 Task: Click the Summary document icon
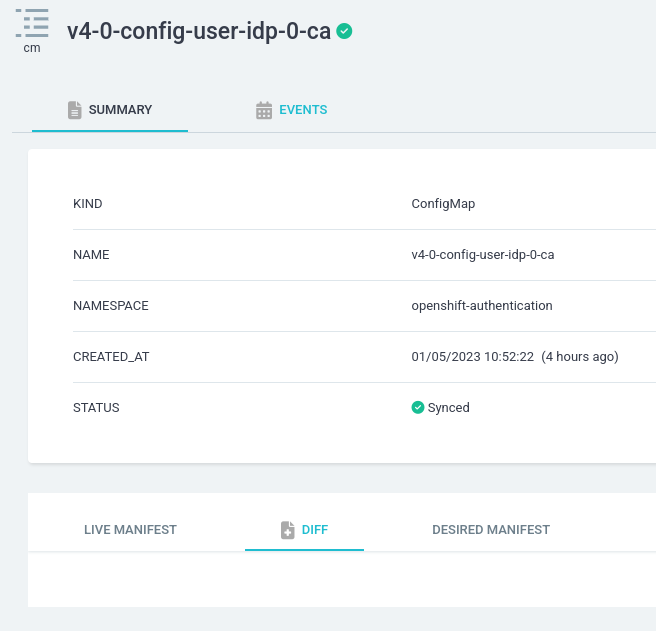coord(74,110)
